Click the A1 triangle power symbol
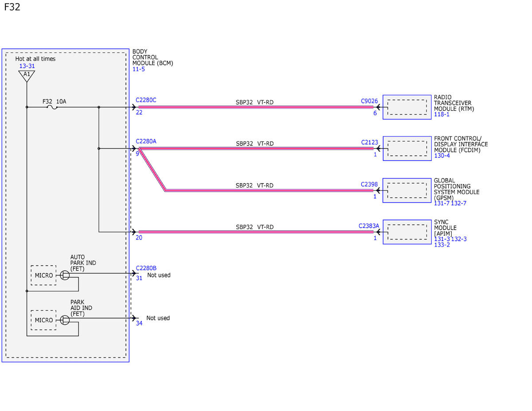Screen dimensions: 532x411 pyautogui.click(x=27, y=75)
